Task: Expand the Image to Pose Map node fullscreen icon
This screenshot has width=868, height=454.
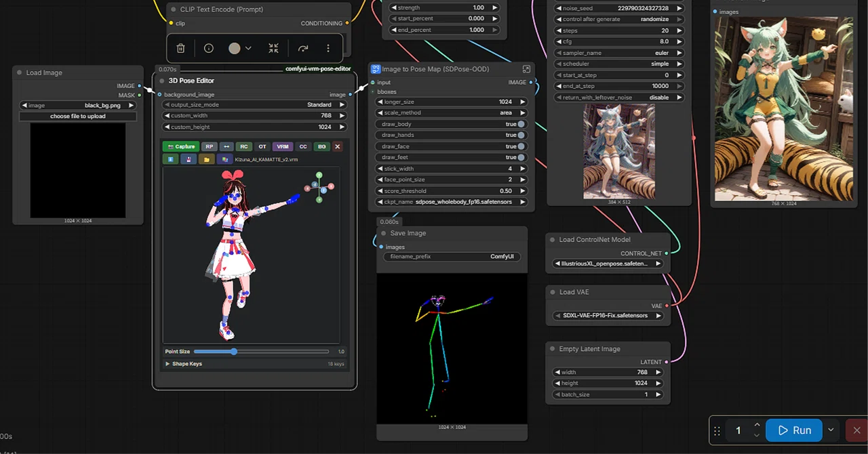Action: pyautogui.click(x=526, y=69)
